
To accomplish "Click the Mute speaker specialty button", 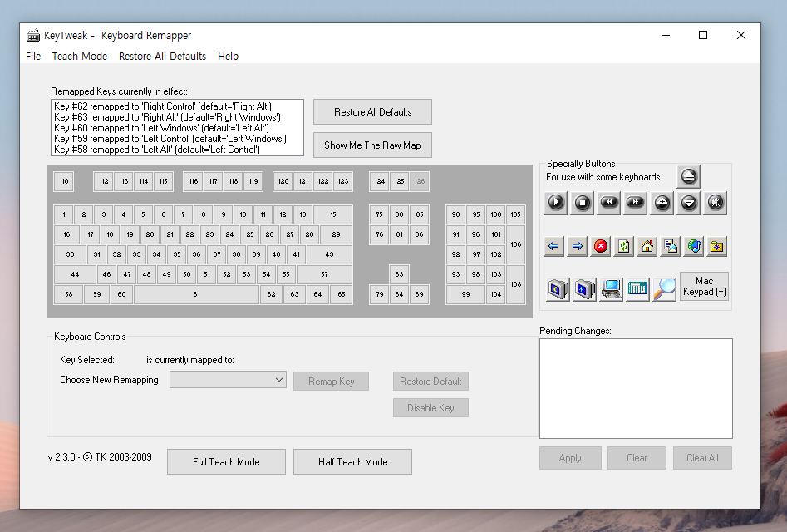I will point(716,203).
